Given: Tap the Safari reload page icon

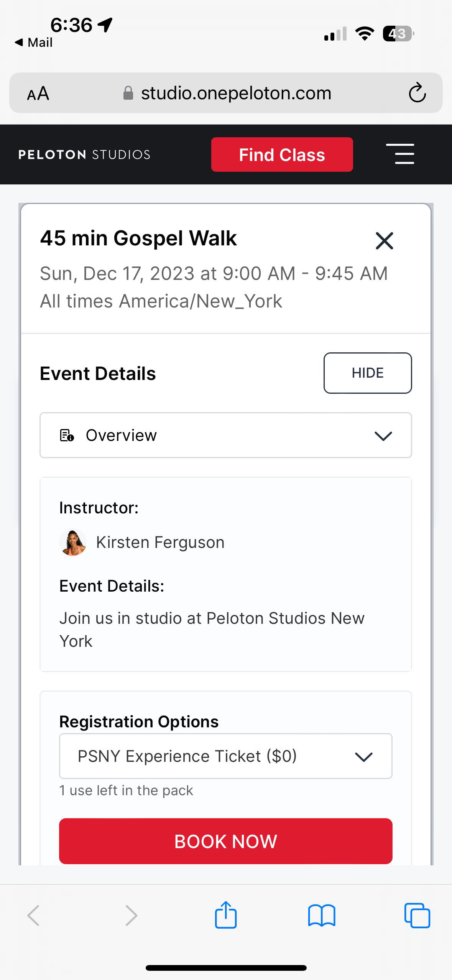Looking at the screenshot, I should (x=417, y=93).
